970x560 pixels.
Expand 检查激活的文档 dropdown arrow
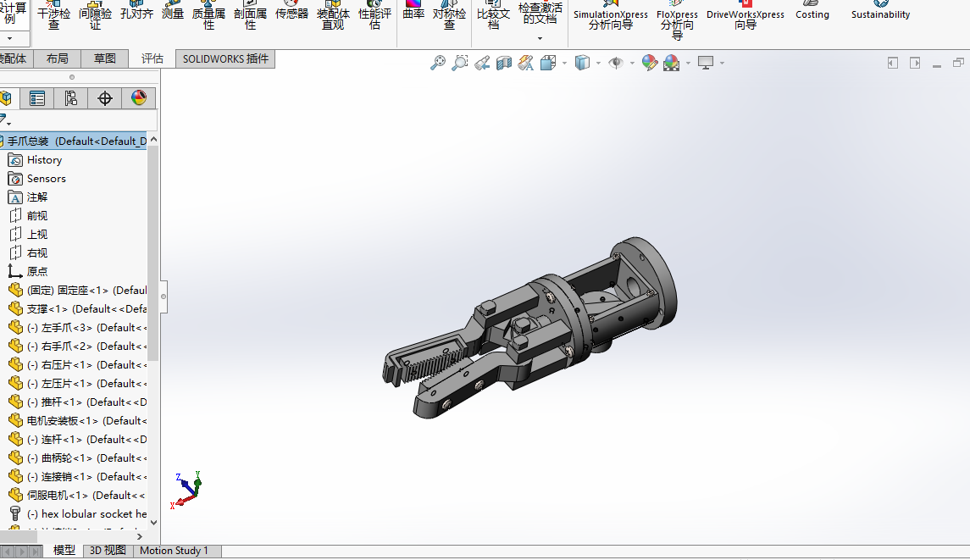click(540, 38)
